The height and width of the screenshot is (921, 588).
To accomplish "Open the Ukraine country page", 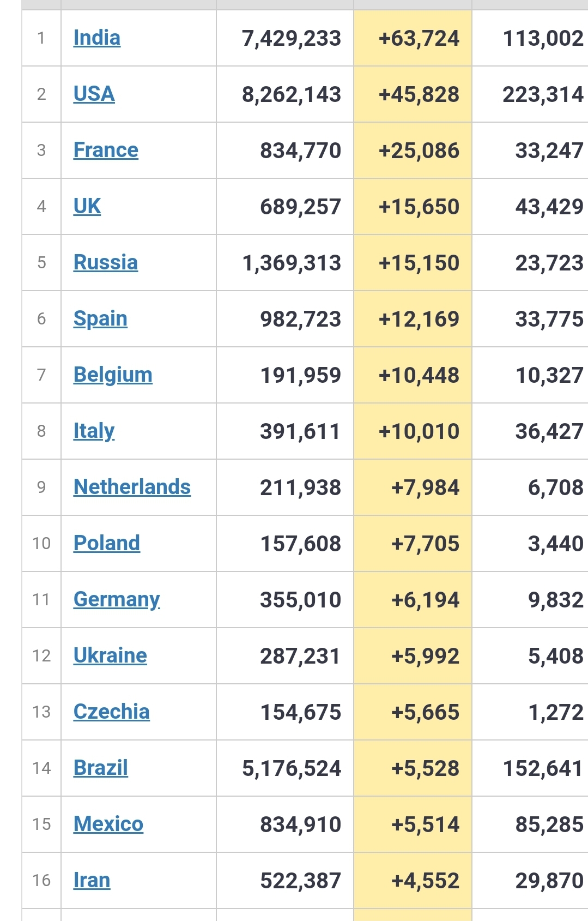I will point(110,656).
